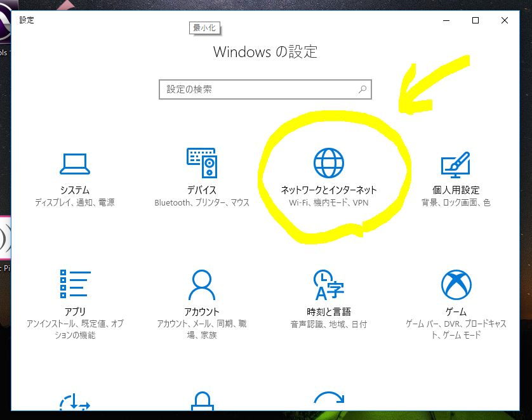Click text ディスプレイ、通知、電源

(75, 202)
